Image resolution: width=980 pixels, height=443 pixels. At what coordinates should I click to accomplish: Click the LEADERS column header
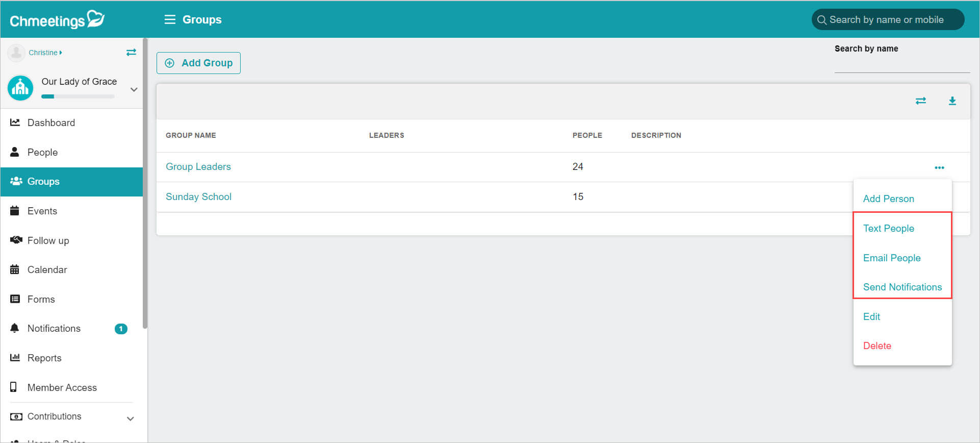coord(386,135)
